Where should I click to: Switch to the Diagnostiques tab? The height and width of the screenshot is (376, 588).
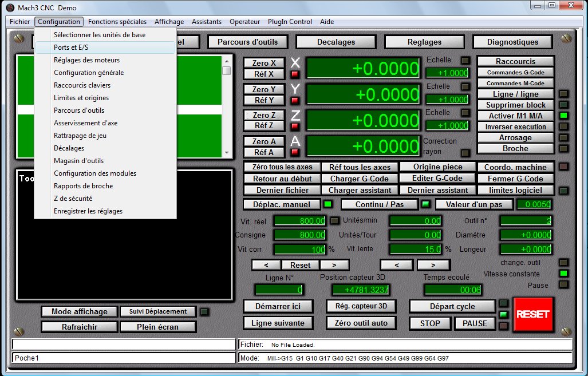[512, 42]
